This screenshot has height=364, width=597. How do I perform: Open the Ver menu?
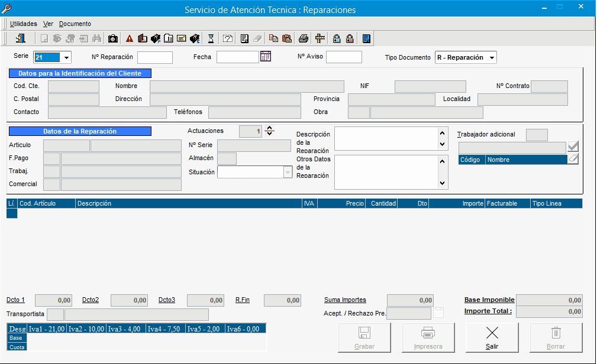48,24
